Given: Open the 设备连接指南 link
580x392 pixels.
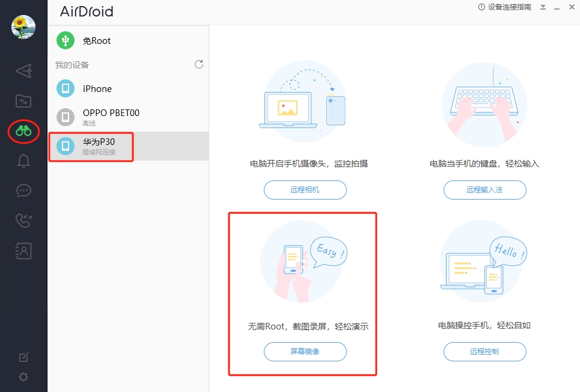Looking at the screenshot, I should point(509,7).
